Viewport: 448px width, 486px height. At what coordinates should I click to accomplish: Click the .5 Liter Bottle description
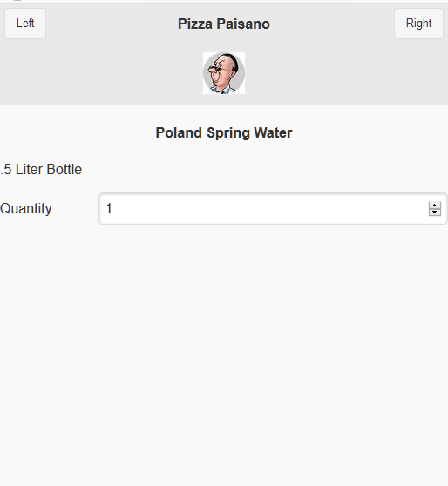point(41,169)
